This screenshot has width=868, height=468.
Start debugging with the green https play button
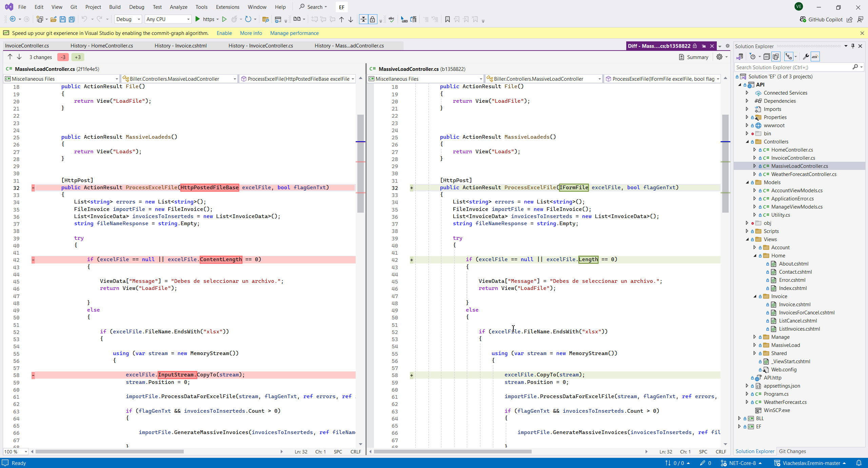198,19
